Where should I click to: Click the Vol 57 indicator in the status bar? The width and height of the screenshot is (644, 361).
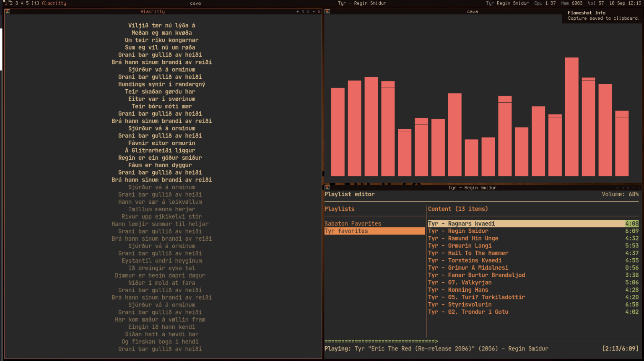(596, 3)
